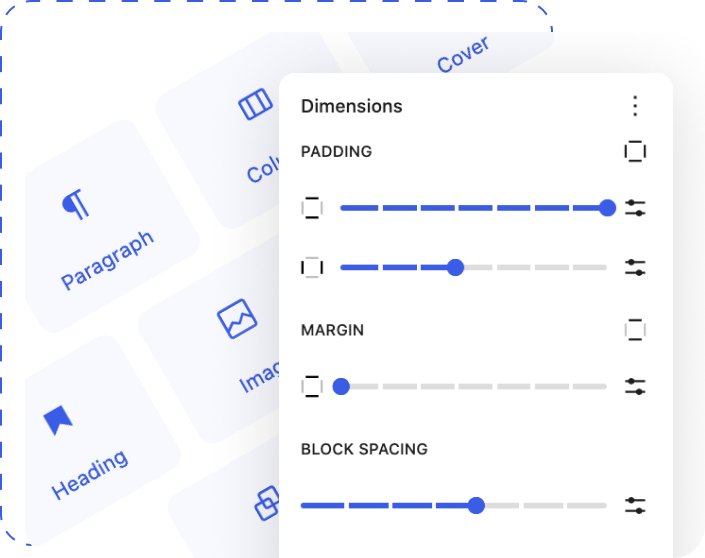The height and width of the screenshot is (558, 705).
Task: Click the Cover block label
Action: click(x=463, y=55)
